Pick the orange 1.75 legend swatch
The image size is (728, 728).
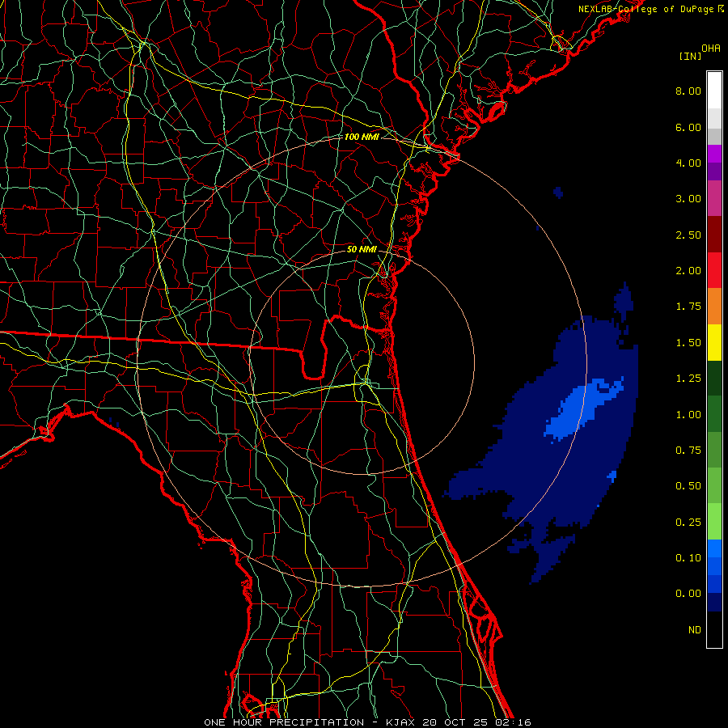714,307
